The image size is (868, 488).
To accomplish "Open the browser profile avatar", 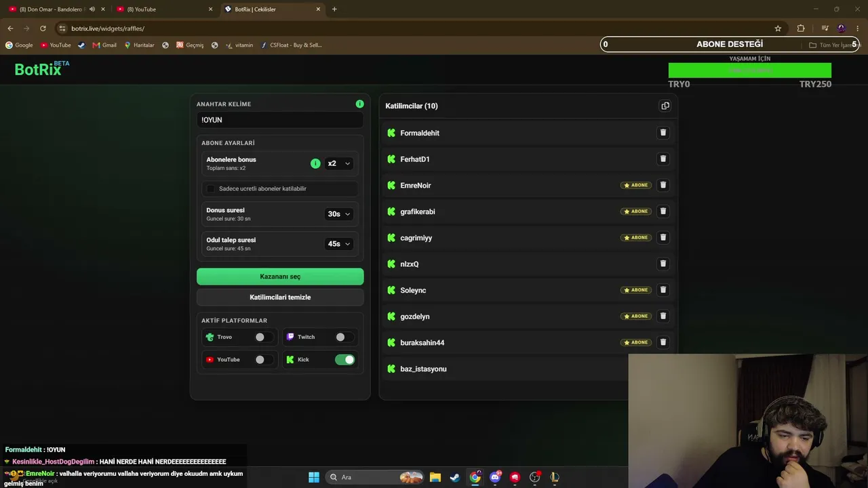I will [x=842, y=28].
